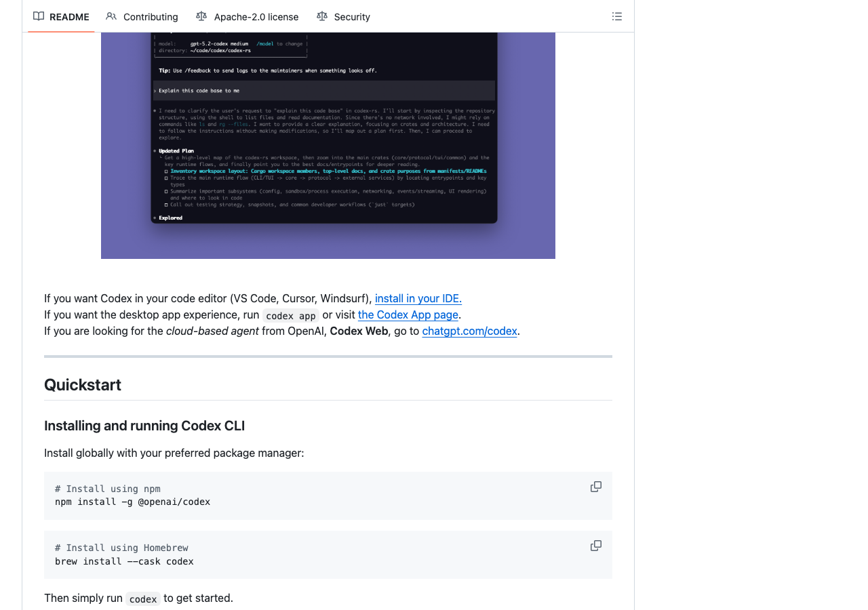Open the chatgpt.com/codex link
The height and width of the screenshot is (610, 868).
(x=469, y=331)
